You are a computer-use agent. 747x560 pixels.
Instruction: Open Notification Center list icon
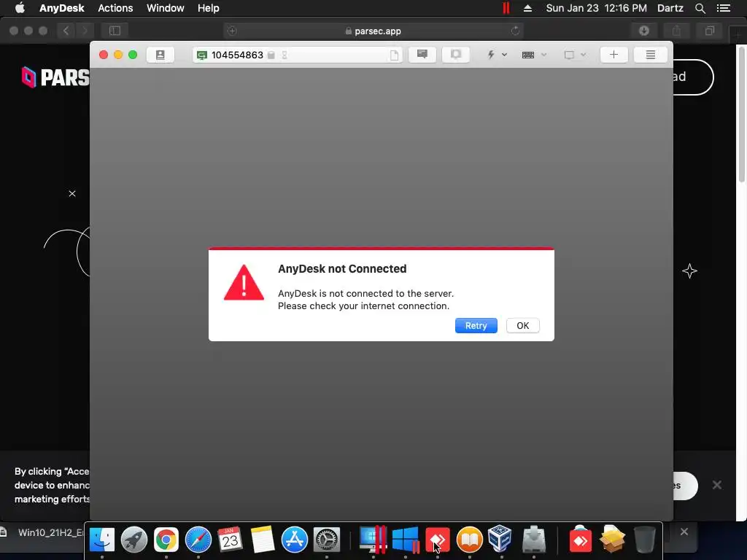click(x=723, y=8)
